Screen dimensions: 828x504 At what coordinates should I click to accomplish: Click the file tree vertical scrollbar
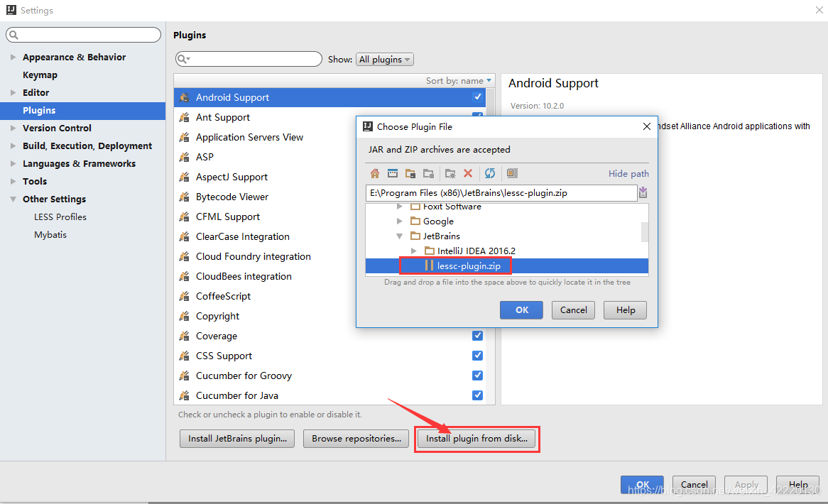(645, 232)
